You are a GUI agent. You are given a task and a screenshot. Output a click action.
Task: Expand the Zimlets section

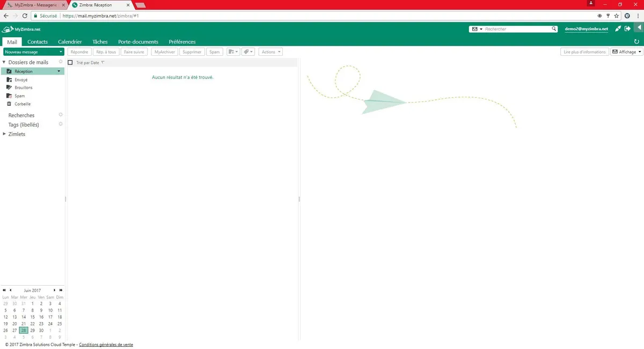tap(4, 134)
